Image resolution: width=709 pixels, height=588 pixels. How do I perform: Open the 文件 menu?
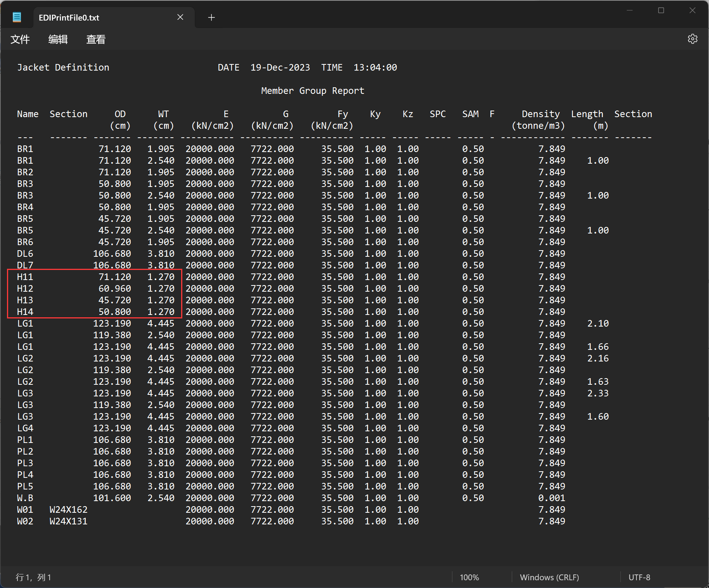point(20,39)
